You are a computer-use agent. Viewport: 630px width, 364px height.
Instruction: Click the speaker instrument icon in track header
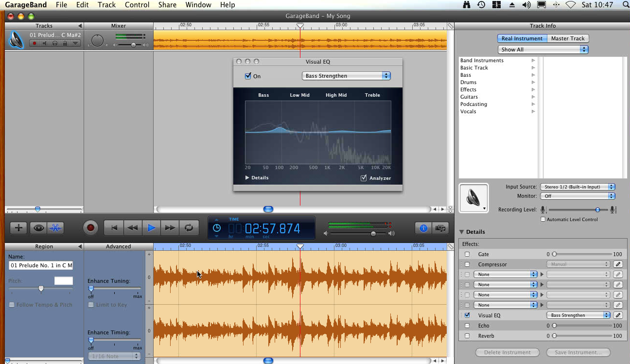16,40
